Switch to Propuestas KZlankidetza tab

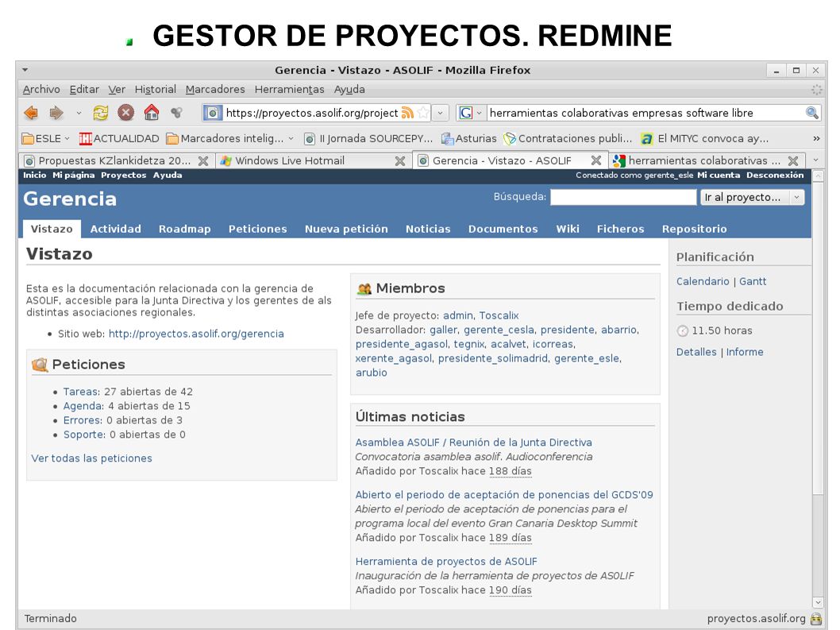pyautogui.click(x=114, y=160)
